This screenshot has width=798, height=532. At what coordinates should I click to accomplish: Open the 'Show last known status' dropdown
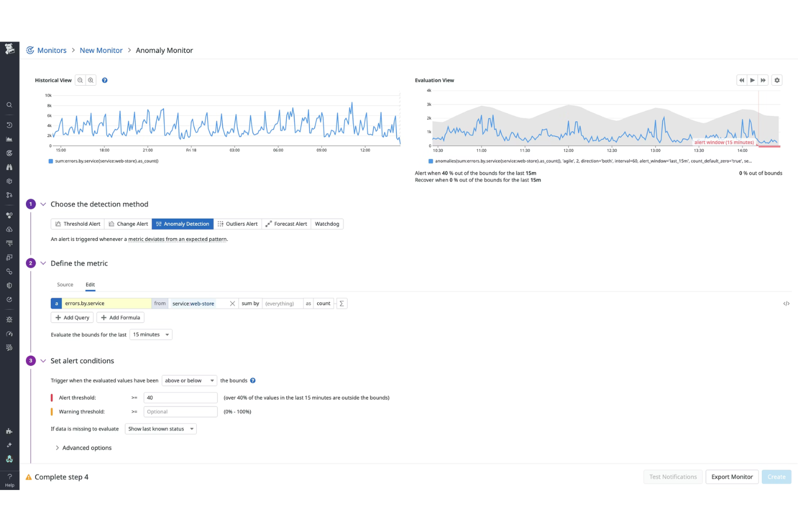click(160, 429)
